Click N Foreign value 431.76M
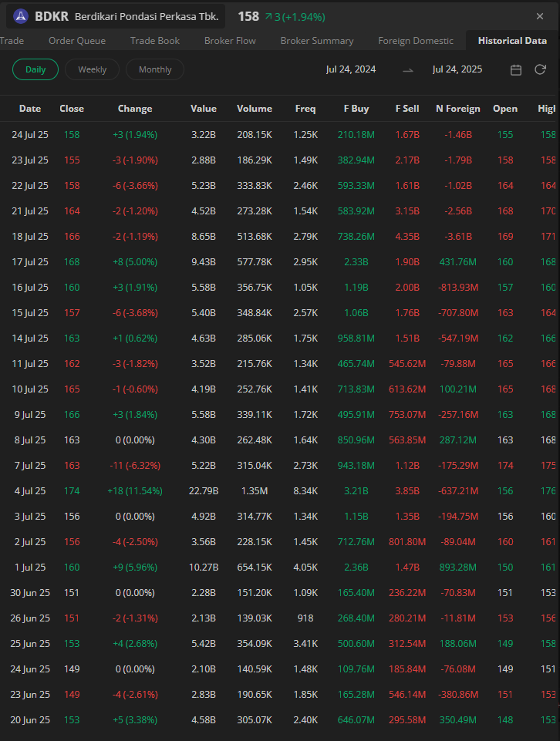The image size is (560, 741). click(x=458, y=262)
